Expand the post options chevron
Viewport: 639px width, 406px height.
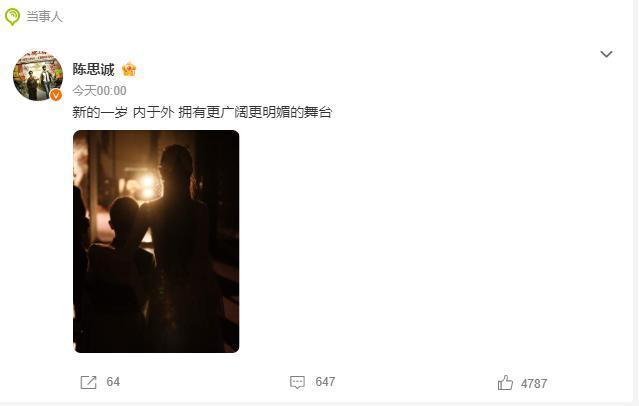tap(606, 54)
